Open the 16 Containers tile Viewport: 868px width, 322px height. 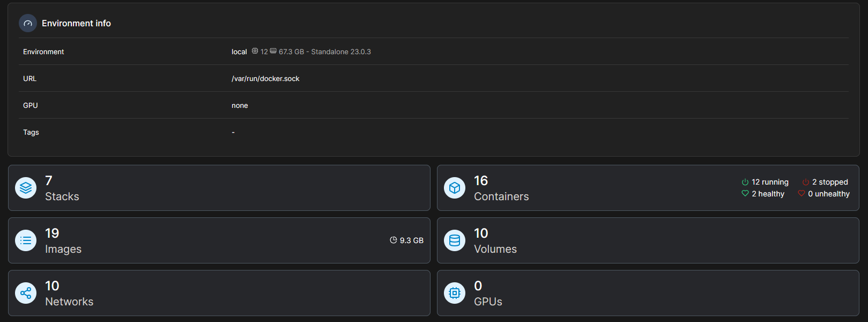[590, 188]
